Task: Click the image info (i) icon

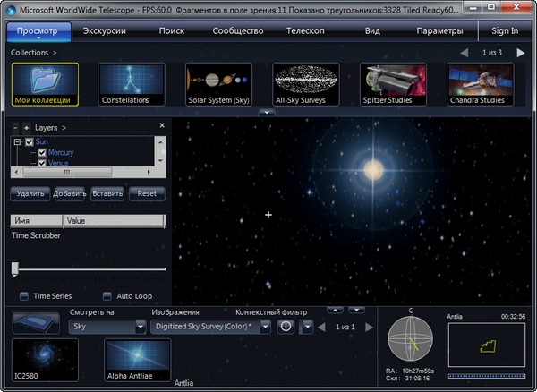Action: pos(286,328)
